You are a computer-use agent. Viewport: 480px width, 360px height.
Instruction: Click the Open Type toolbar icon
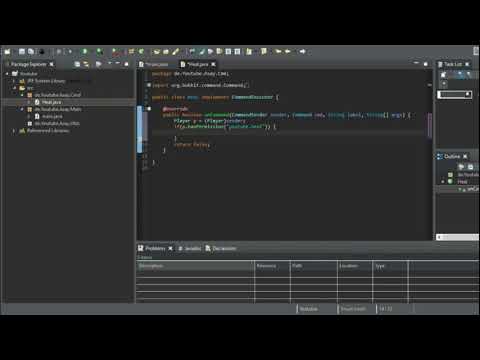156,52
